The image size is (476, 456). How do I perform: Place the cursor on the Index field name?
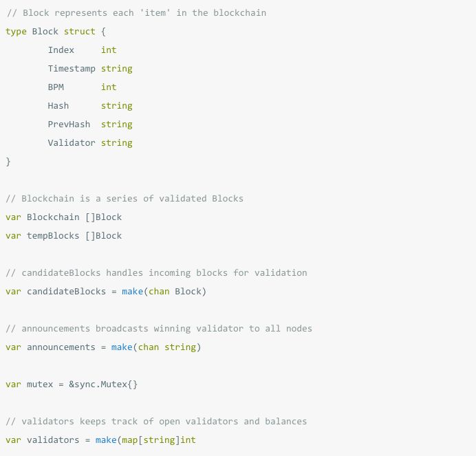click(x=61, y=50)
